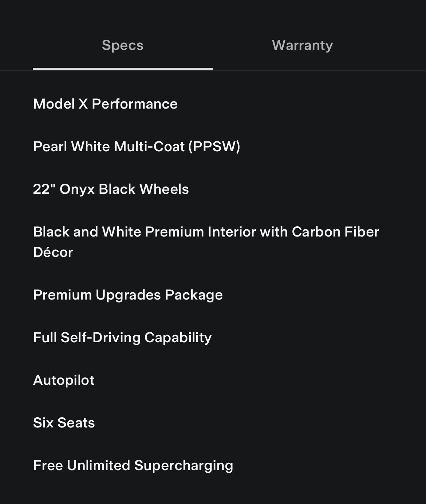Select the Six Seats item
426x504 pixels.
[x=64, y=423]
